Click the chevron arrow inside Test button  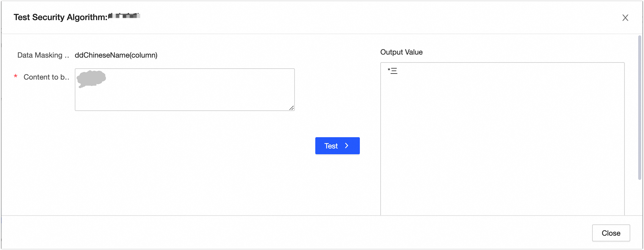point(347,146)
